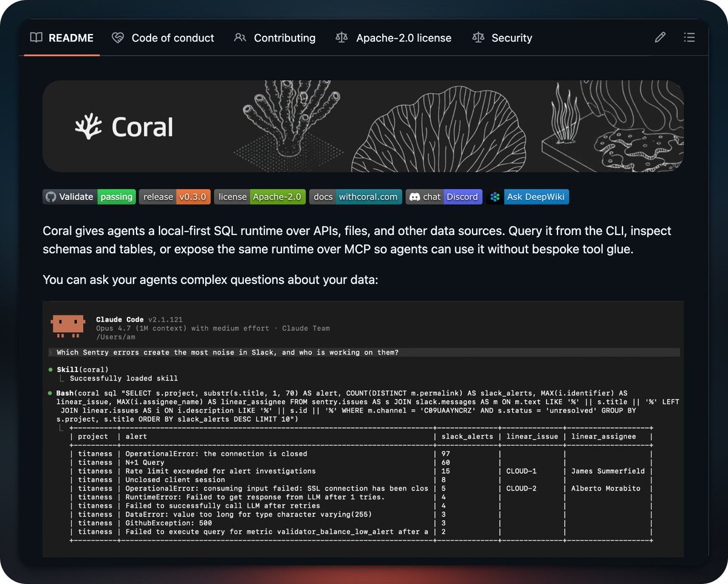Open the Security tab
728x584 pixels.
click(x=502, y=38)
